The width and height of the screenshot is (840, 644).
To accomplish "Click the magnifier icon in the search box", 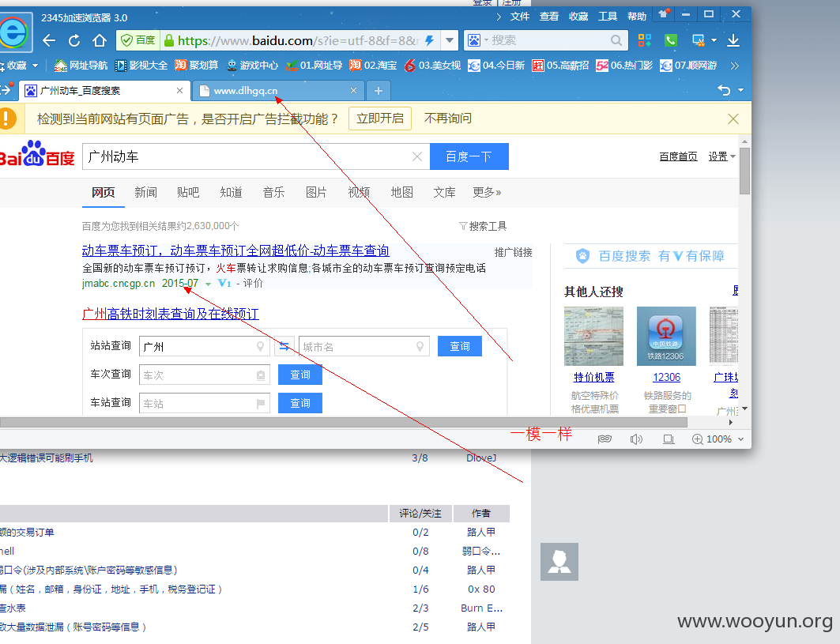I will pos(616,40).
